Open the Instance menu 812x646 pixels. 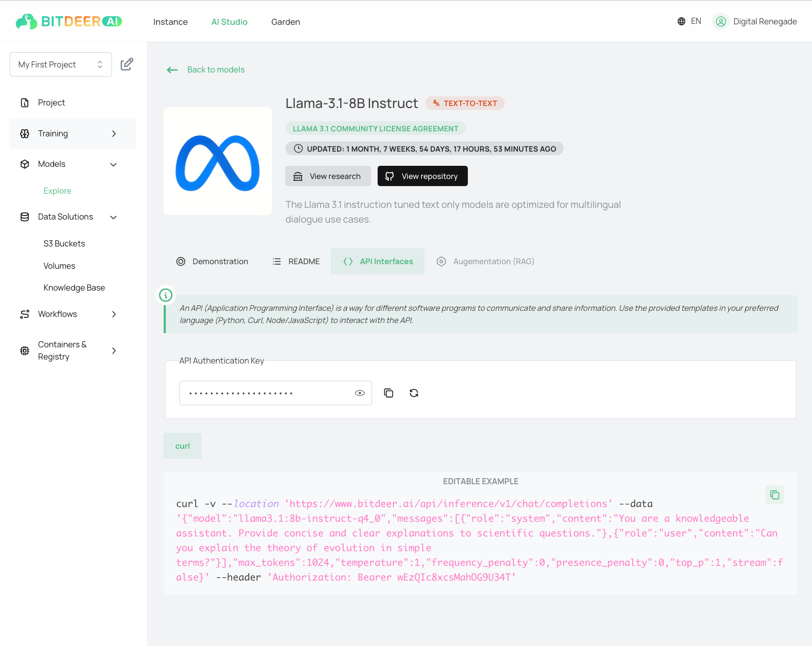[170, 22]
